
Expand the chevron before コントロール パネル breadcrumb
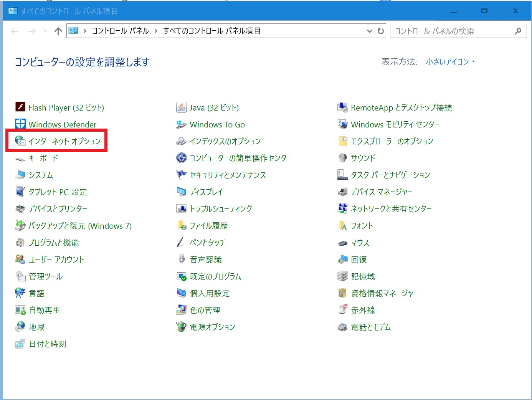coord(85,31)
